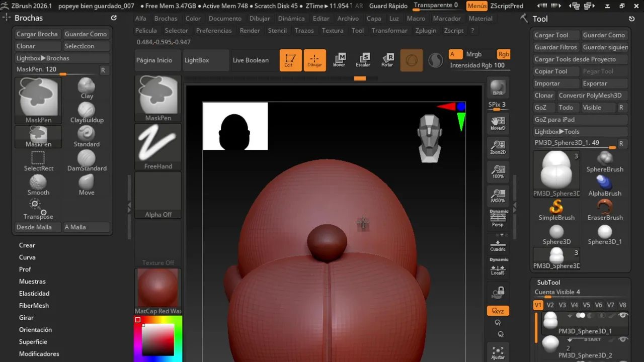Pick the Sphere3D_1 tool
644x362 pixels.
point(605,234)
